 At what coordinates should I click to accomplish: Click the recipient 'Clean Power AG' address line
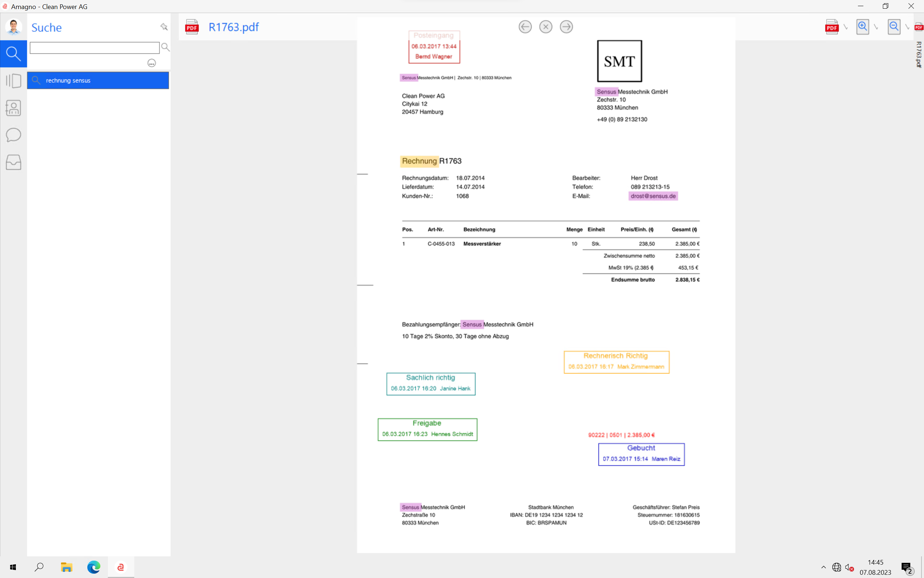(x=423, y=96)
